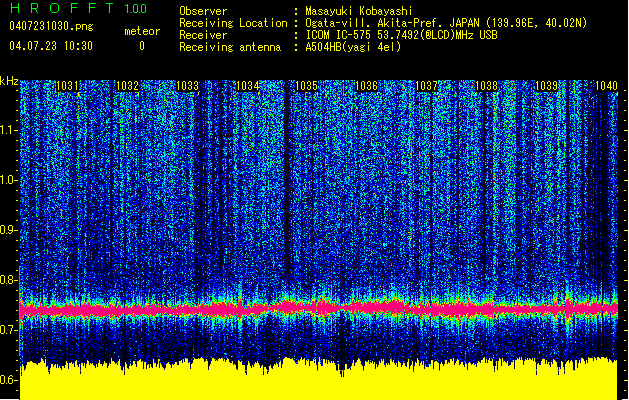Select the 1038 time marker
Screen dimensions: 629x400
coord(486,87)
